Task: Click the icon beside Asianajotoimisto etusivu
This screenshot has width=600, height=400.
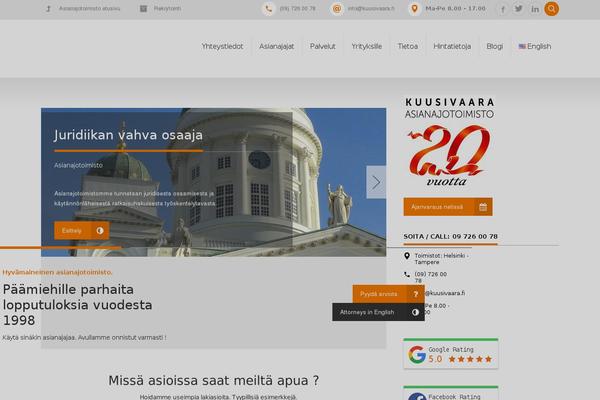Action: 48,8
